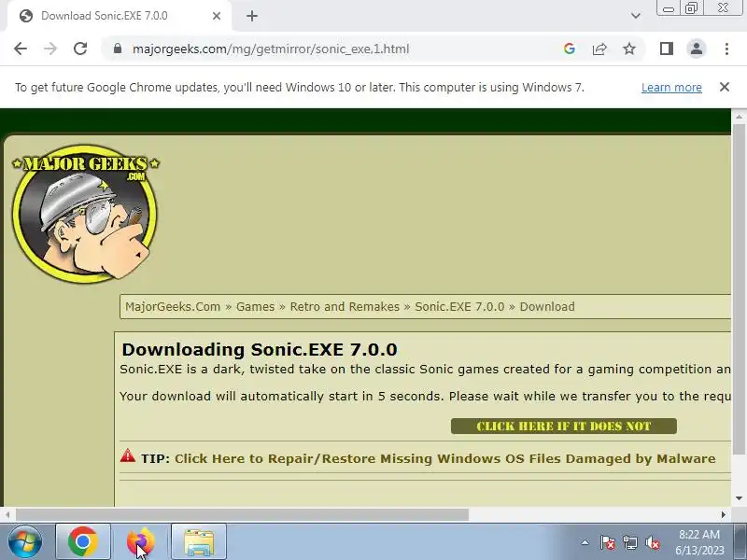Open Games breadcrumb link
The width and height of the screenshot is (747, 560).
point(255,307)
